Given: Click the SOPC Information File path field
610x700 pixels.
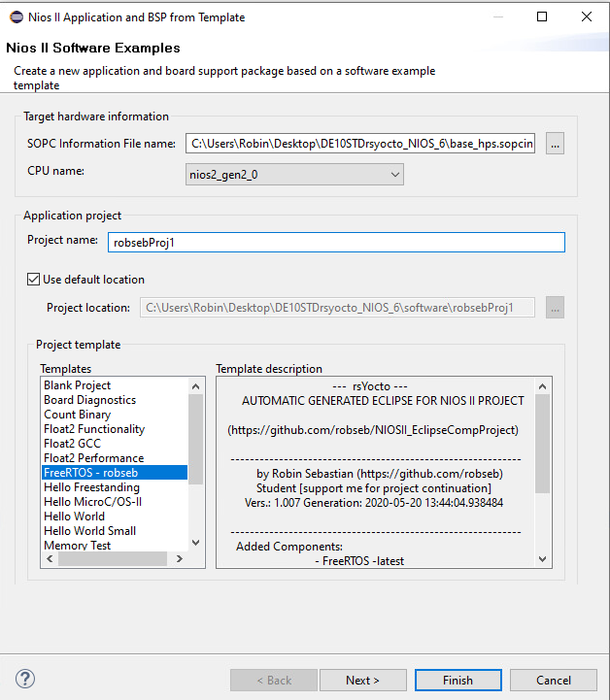Looking at the screenshot, I should (361, 144).
